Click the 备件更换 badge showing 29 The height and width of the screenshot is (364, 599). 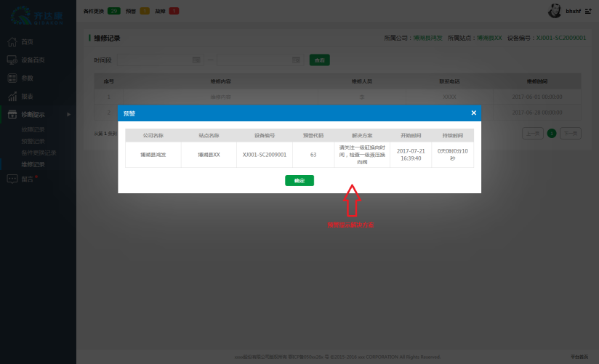(113, 11)
